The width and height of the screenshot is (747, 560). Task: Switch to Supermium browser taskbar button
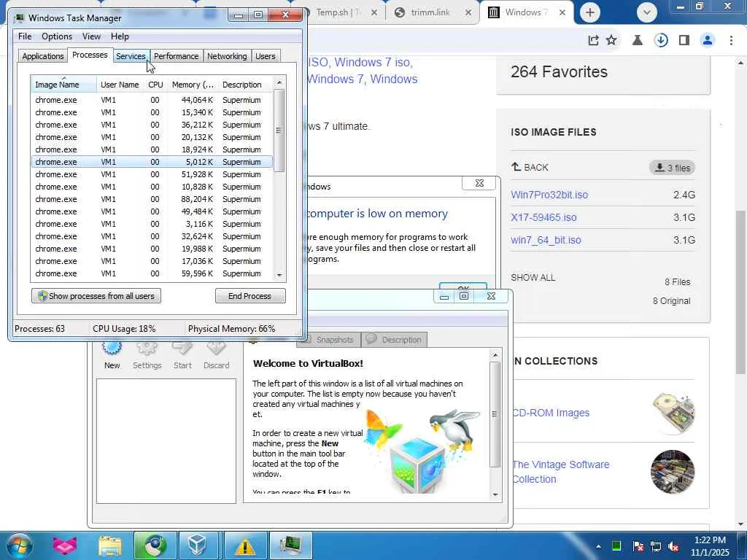click(x=155, y=545)
